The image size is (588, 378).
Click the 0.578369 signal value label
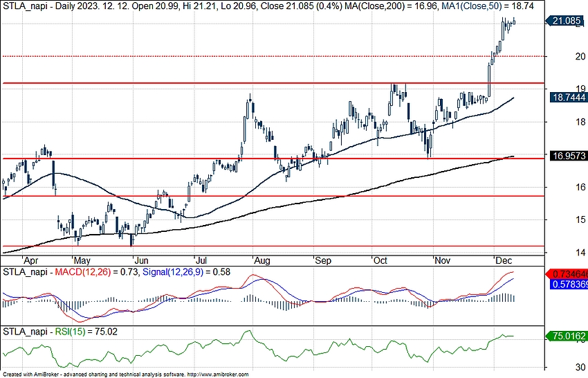569,285
